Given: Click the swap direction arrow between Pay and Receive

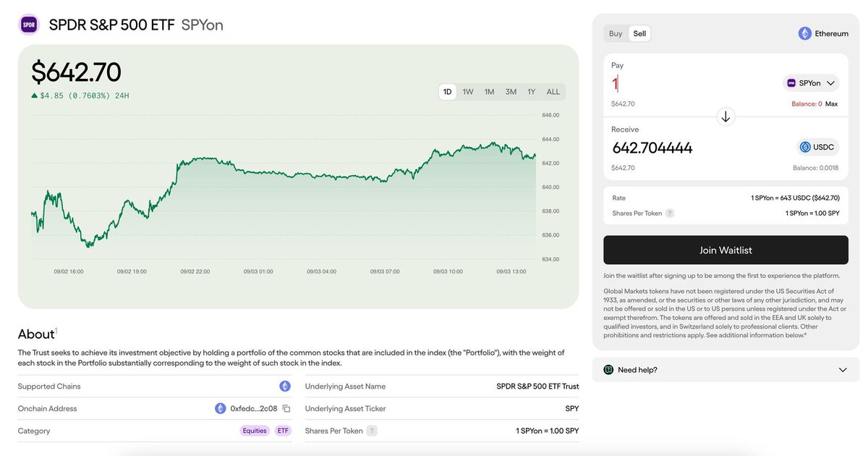Looking at the screenshot, I should (726, 116).
